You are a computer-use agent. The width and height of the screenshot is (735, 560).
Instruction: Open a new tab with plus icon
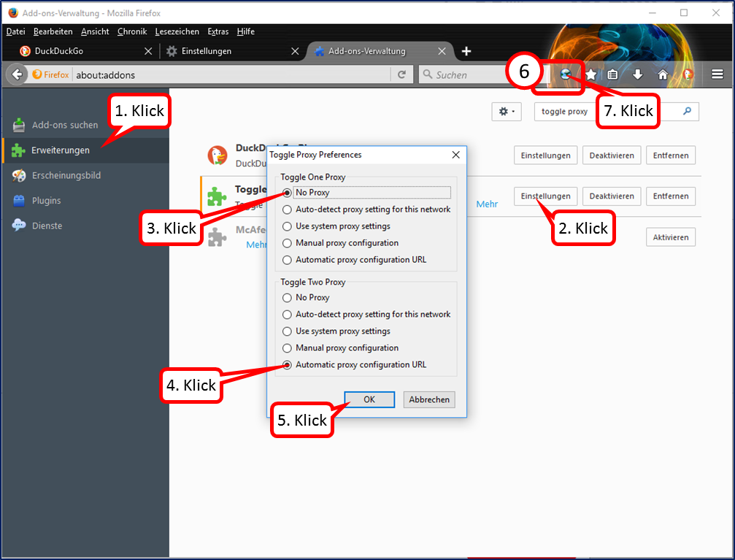pos(466,51)
